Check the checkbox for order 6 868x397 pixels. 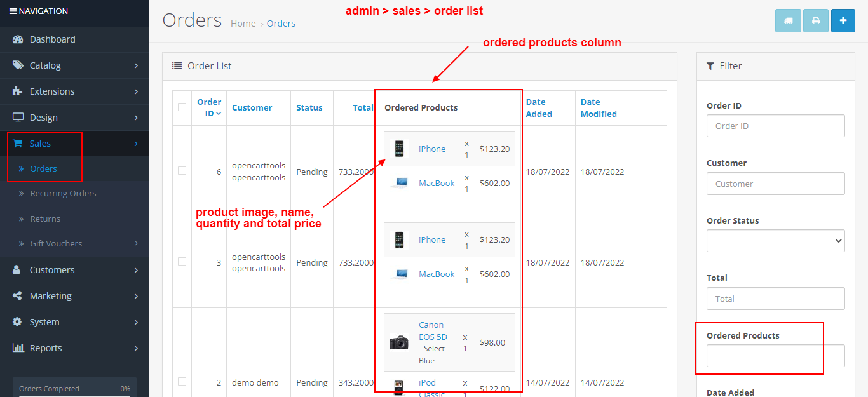pos(182,170)
